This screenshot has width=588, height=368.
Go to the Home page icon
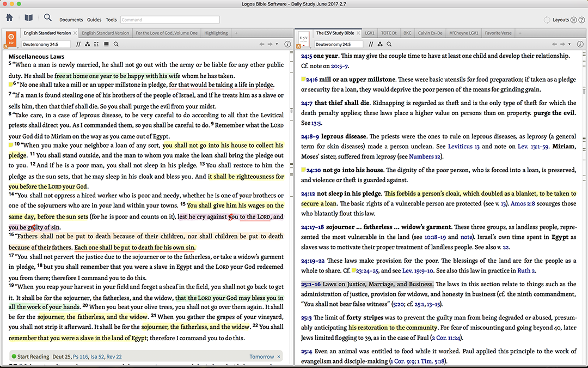tap(9, 17)
